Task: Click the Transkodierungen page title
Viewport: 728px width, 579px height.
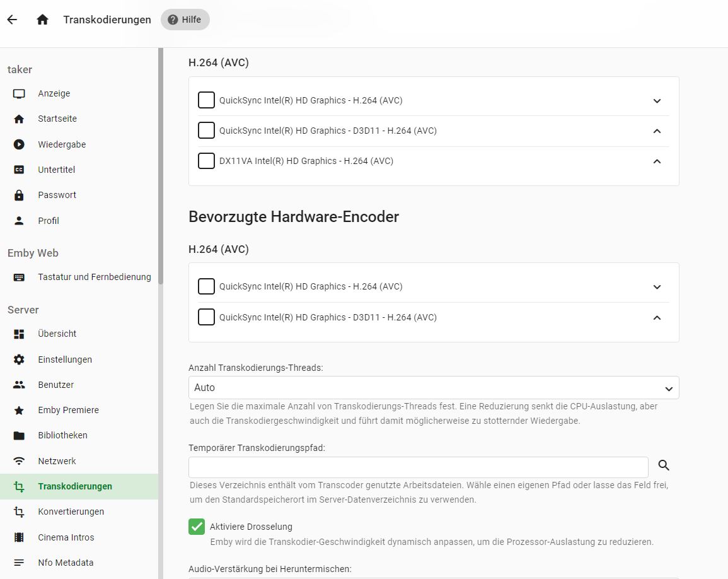Action: tap(107, 20)
